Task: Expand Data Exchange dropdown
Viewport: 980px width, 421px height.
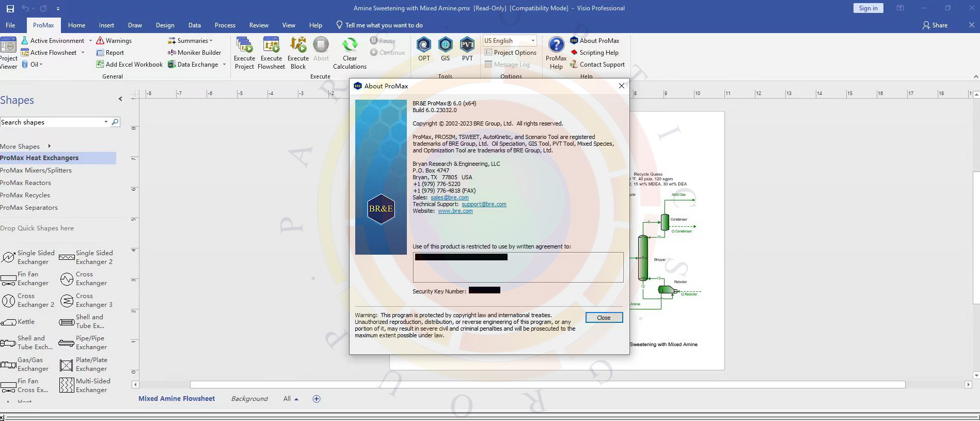Action: (x=224, y=64)
